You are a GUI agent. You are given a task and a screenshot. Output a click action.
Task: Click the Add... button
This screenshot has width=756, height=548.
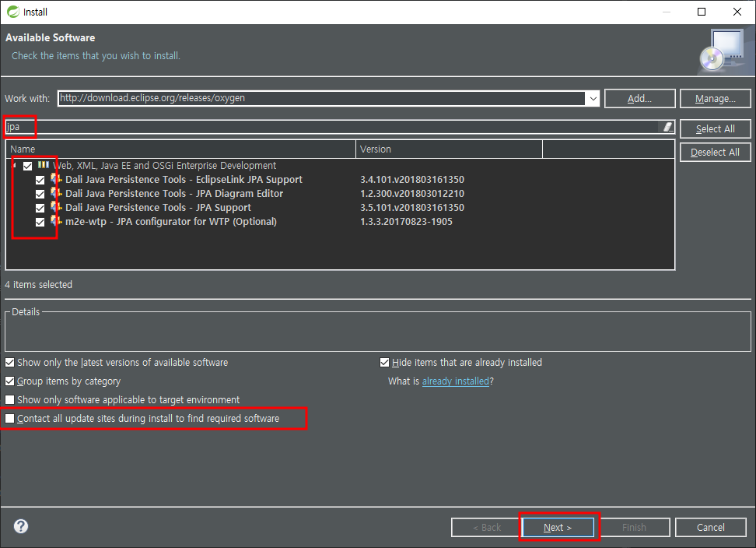pyautogui.click(x=639, y=98)
